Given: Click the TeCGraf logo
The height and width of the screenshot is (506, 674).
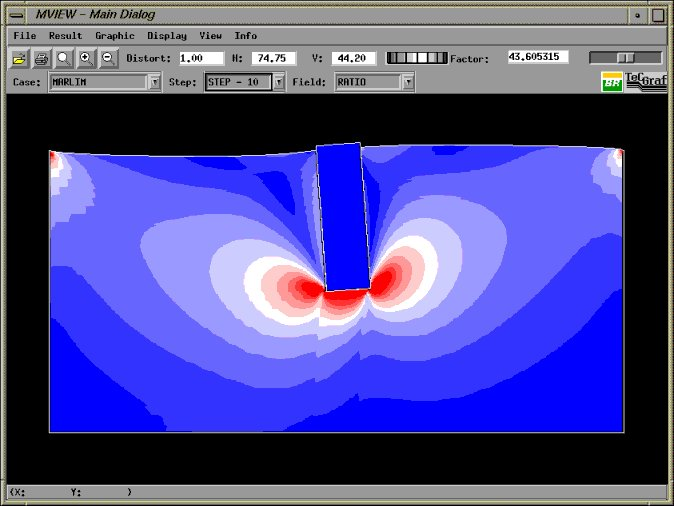Looking at the screenshot, I should click(x=645, y=81).
